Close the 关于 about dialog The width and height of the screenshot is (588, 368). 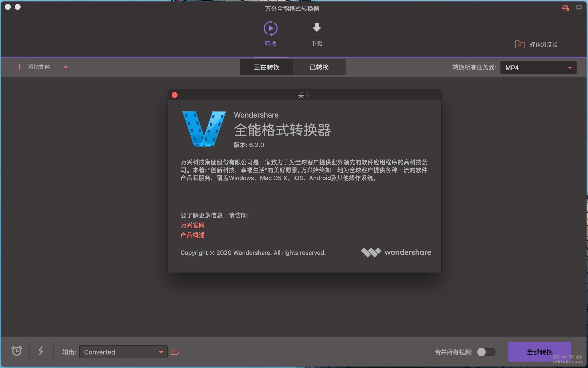tap(175, 95)
